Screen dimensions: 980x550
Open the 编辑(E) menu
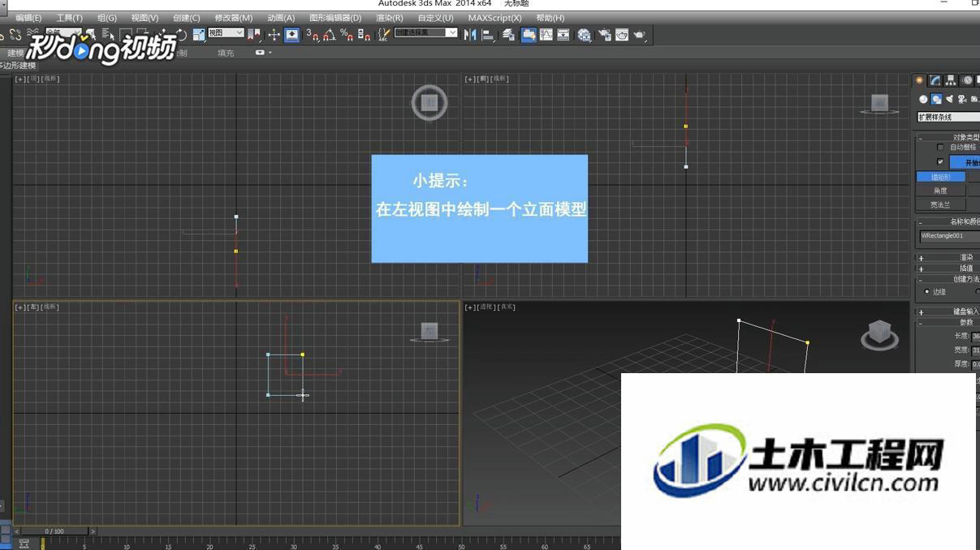28,18
